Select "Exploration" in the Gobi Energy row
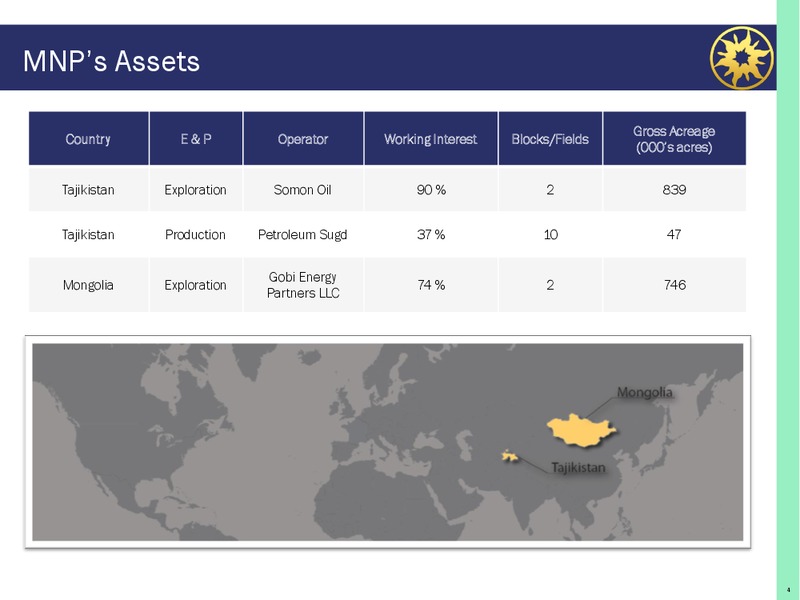This screenshot has width=800, height=600. [195, 285]
